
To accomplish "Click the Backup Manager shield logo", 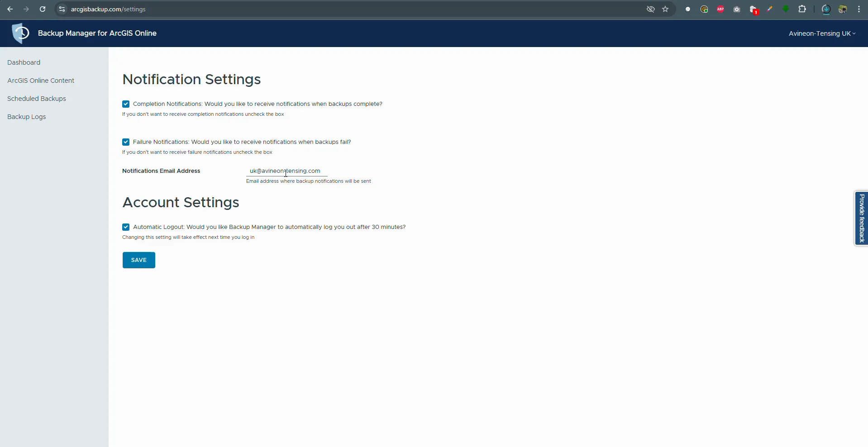I will tap(20, 33).
